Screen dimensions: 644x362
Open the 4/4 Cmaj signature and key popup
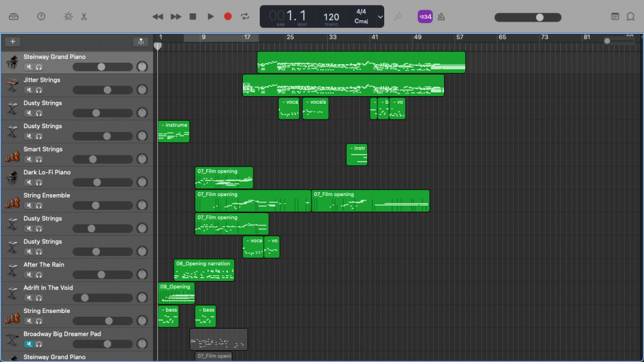click(361, 16)
